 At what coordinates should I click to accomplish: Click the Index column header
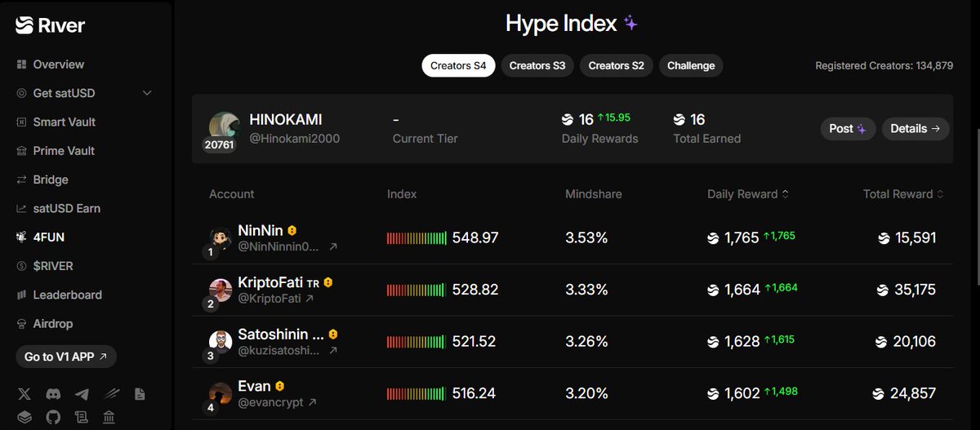402,194
